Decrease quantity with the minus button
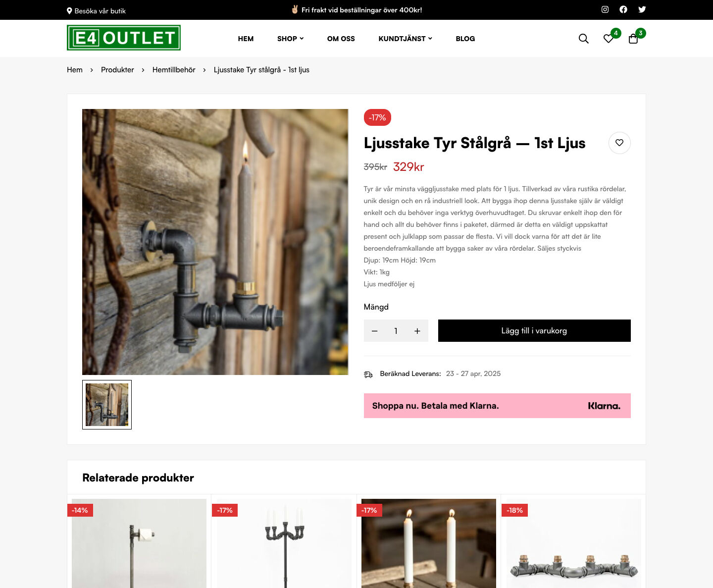The image size is (713, 588). click(375, 331)
